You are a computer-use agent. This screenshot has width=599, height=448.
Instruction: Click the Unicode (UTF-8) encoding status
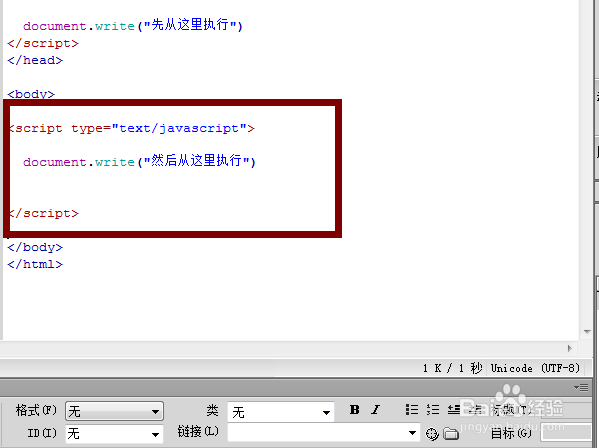tap(535, 368)
